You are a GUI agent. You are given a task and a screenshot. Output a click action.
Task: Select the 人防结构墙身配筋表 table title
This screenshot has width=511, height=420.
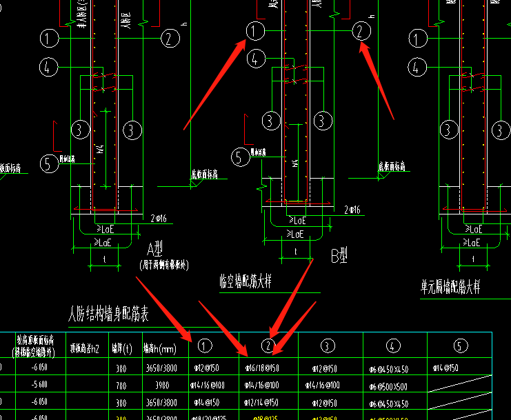108,314
